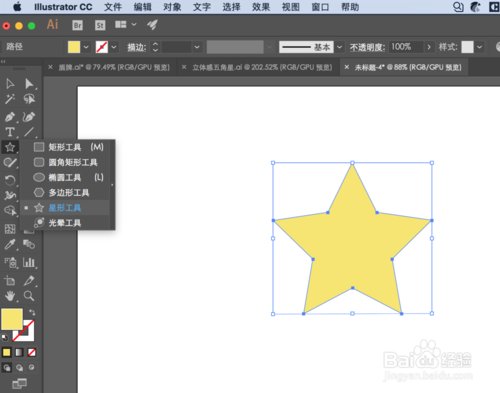This screenshot has height=393, width=500.
Task: Open the 效果 menu
Action: pyautogui.click(x=261, y=7)
